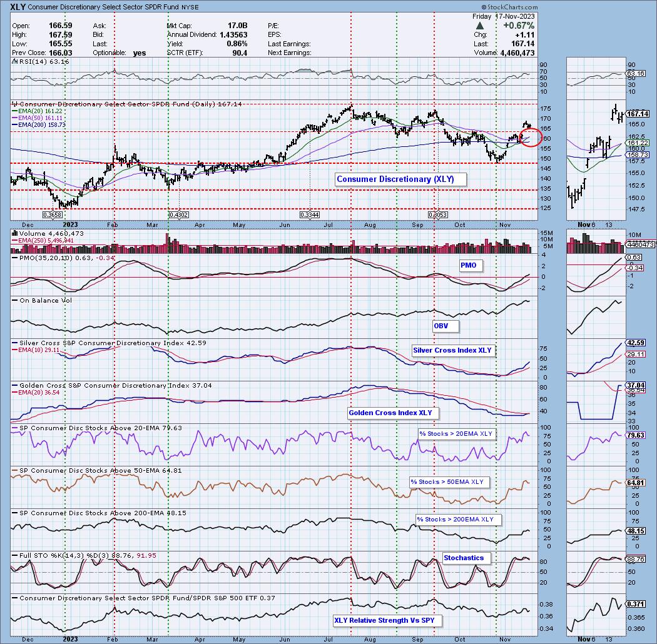This screenshot has width=657, height=644.
Task: Click the green up-triangle change indicator
Action: coord(480,26)
